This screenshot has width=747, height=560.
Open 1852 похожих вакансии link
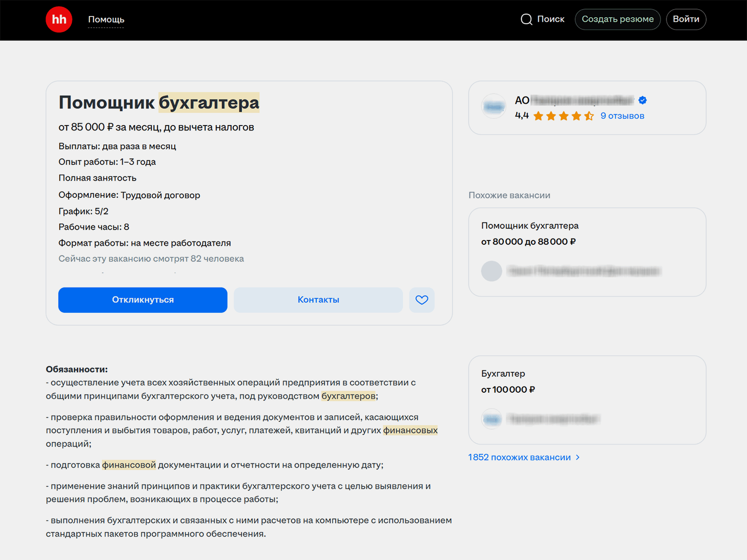click(x=519, y=457)
